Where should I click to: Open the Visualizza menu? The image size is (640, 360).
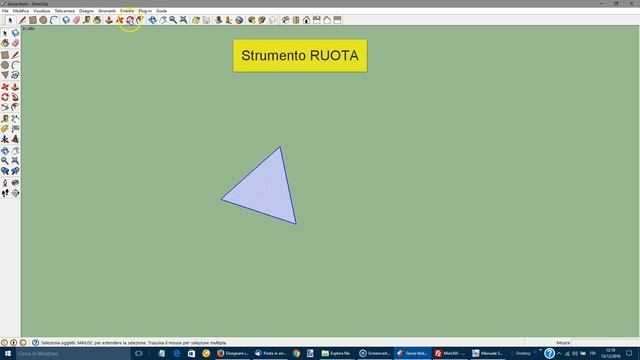41,11
